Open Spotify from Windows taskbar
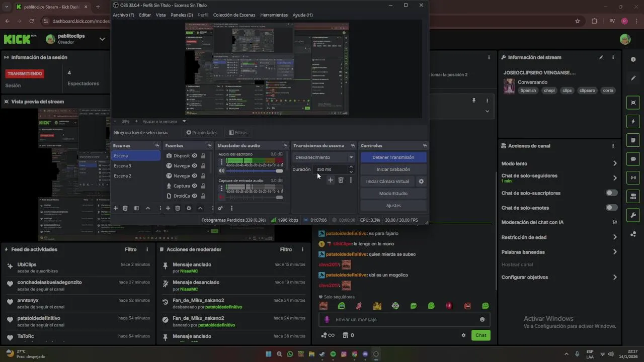 pos(333,354)
